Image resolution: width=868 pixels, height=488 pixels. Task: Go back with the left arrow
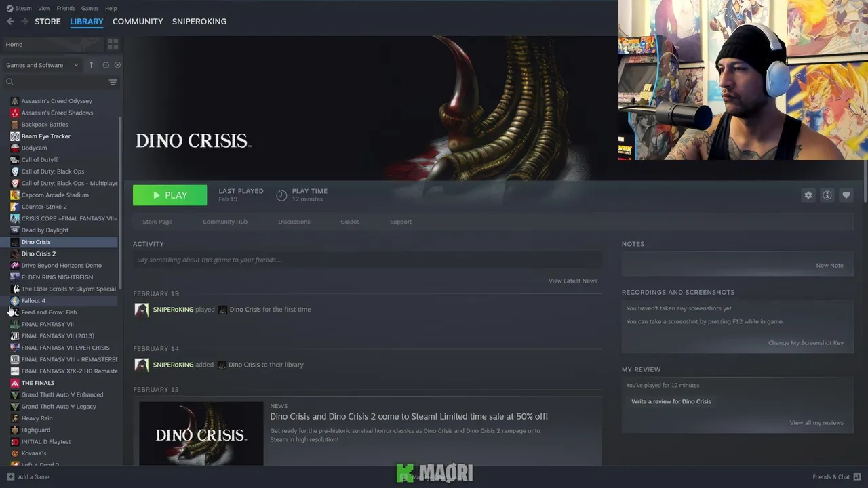pos(10,22)
